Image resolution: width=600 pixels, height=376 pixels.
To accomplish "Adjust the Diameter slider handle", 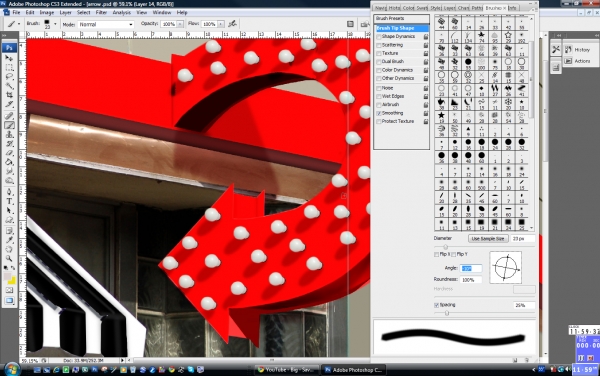I will tap(445, 247).
